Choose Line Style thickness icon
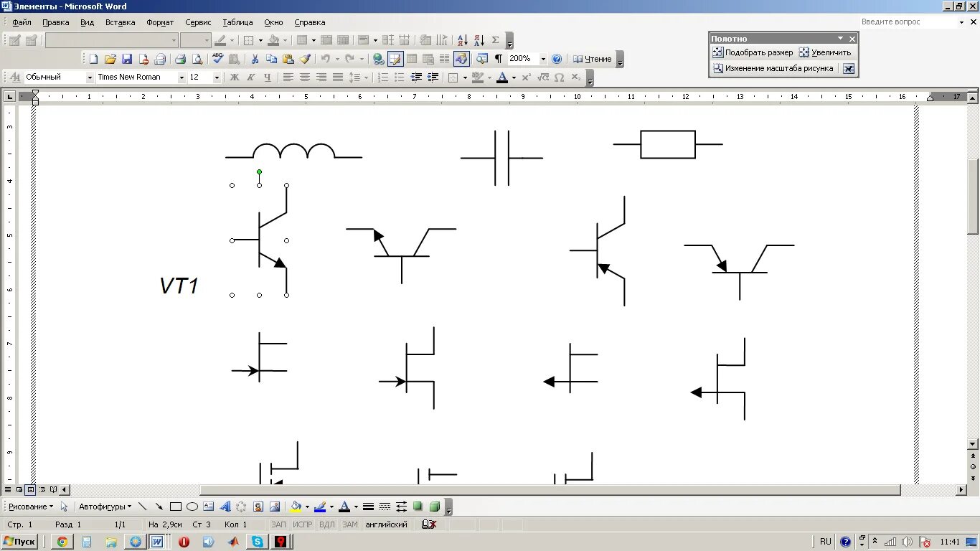 368,507
